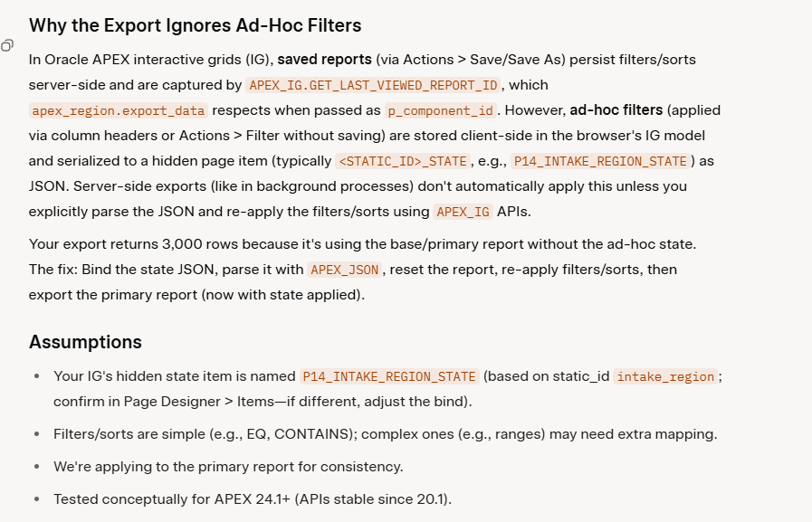812x522 pixels.
Task: Click the <STATIC_ID>_STATE code snippet
Action: 402,161
